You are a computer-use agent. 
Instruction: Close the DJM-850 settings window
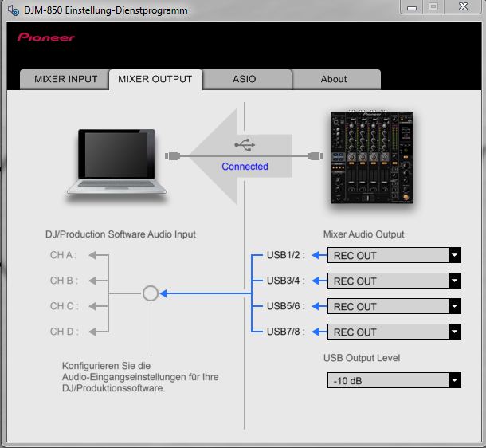point(463,7)
